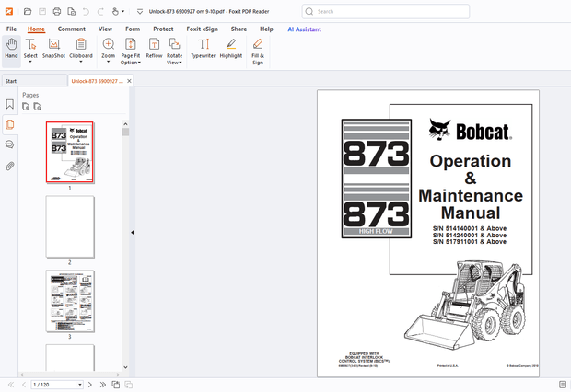Click the enlarge page thumbnails icon
571x392 pixels.
26,106
